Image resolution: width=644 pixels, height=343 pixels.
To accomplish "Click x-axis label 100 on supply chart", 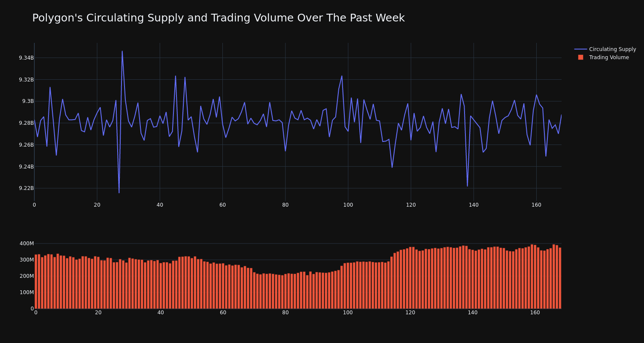I will (x=348, y=205).
